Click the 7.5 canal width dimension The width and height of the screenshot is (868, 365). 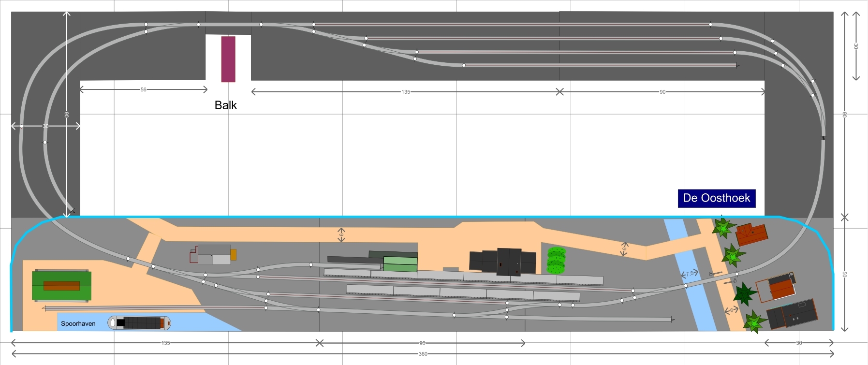tap(690, 274)
